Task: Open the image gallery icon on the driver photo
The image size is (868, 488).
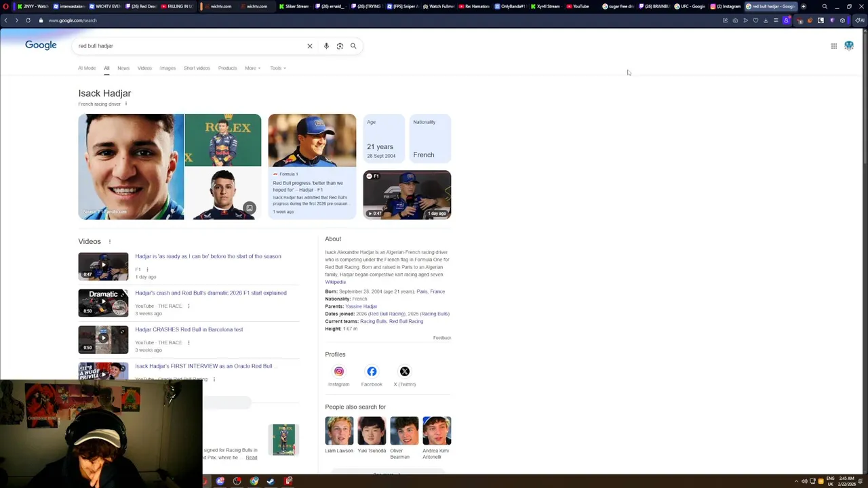Action: tap(250, 208)
